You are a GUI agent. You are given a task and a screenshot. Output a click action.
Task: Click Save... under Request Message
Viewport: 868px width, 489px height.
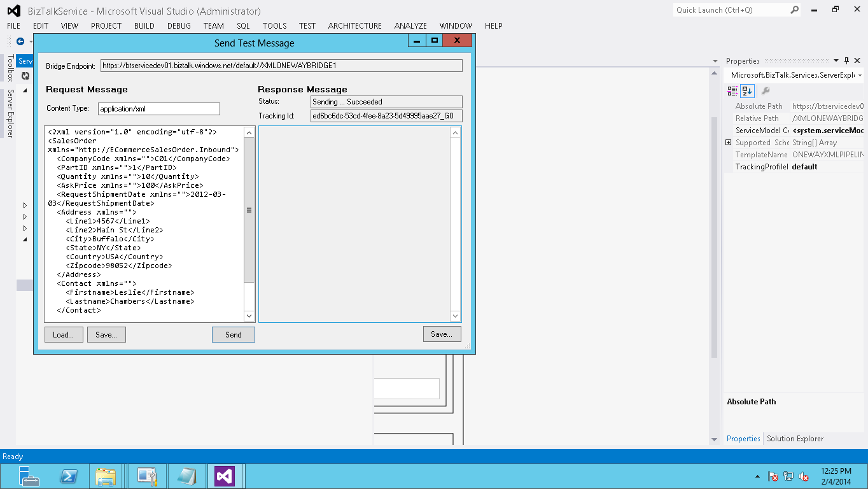(106, 334)
